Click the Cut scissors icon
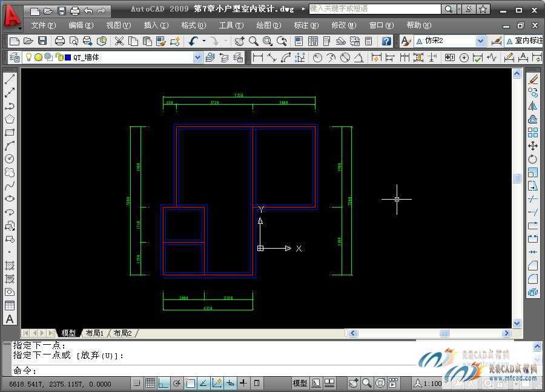 point(119,41)
